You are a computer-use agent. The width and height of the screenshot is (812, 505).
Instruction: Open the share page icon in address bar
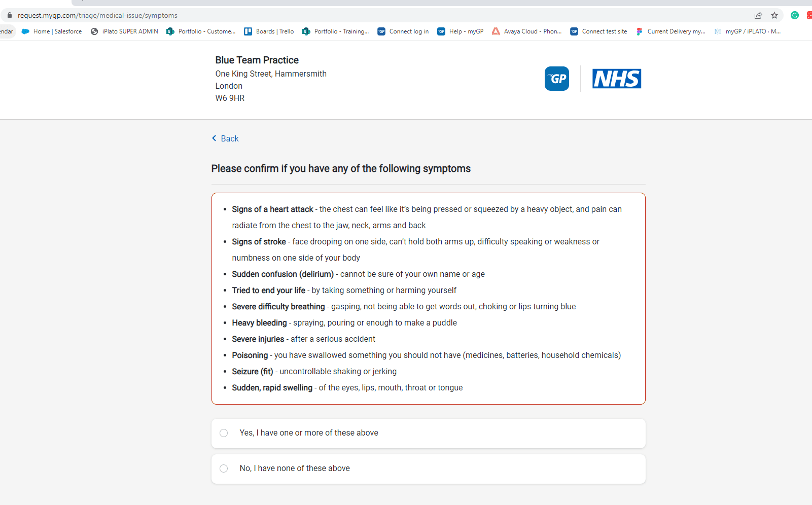pyautogui.click(x=758, y=15)
